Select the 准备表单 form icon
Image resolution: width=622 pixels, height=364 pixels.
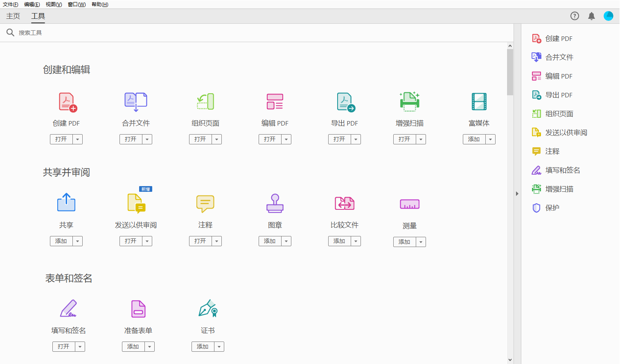(x=138, y=309)
